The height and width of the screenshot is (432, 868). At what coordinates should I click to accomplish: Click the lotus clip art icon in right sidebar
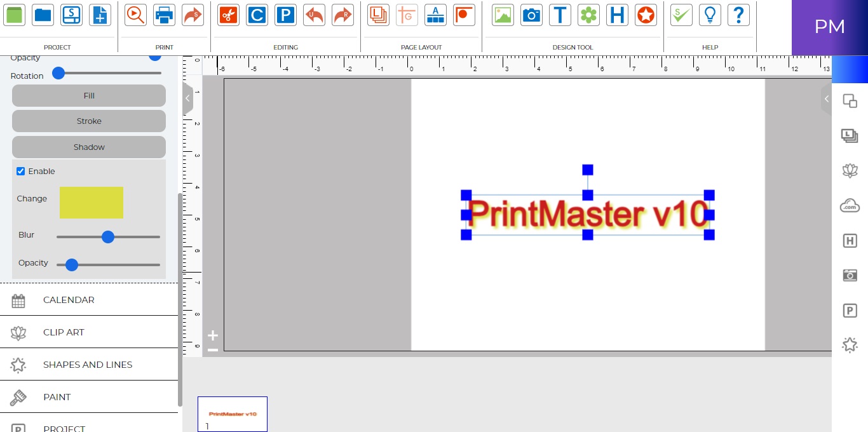click(x=850, y=170)
